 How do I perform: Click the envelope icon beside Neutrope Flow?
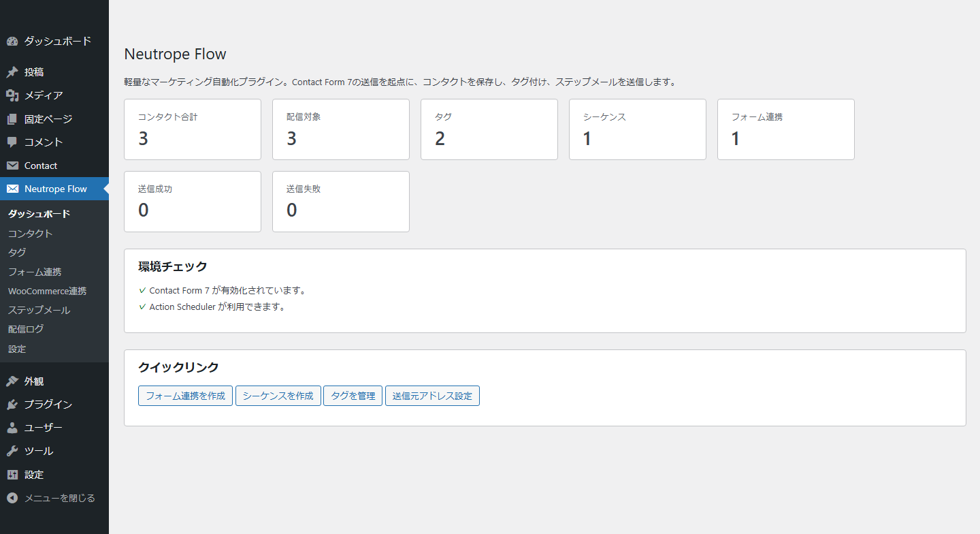pyautogui.click(x=12, y=189)
